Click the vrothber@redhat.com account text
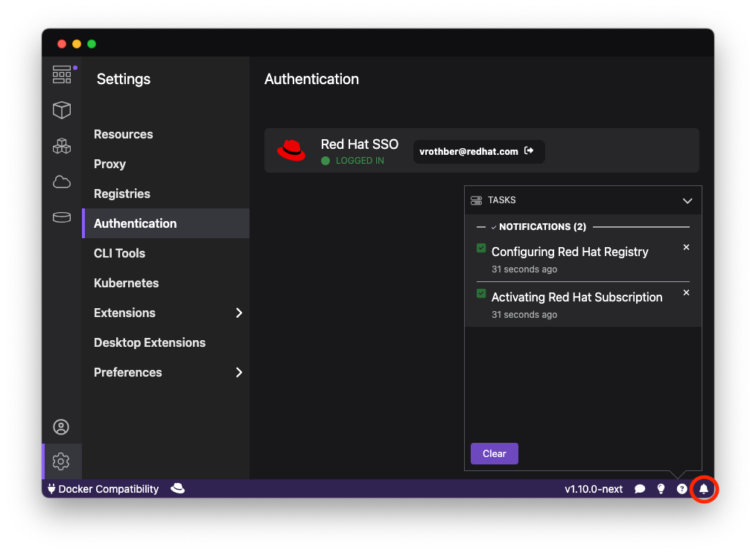756x553 pixels. (468, 151)
